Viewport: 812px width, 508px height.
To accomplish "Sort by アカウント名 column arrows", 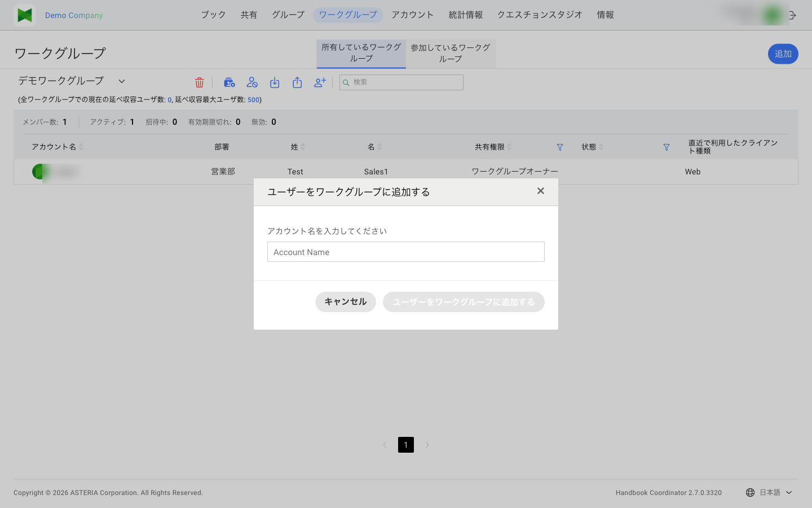I will point(81,147).
